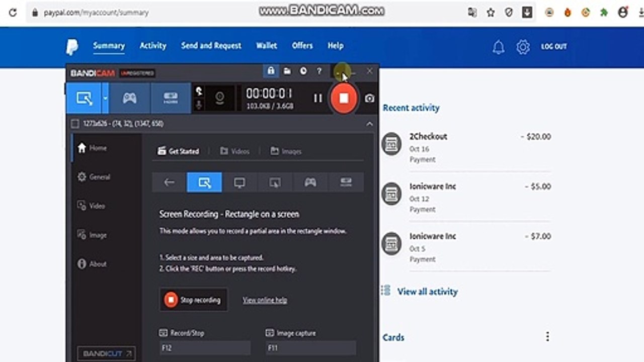Click the translate page icon in address bar
The height and width of the screenshot is (362, 644).
click(x=472, y=13)
